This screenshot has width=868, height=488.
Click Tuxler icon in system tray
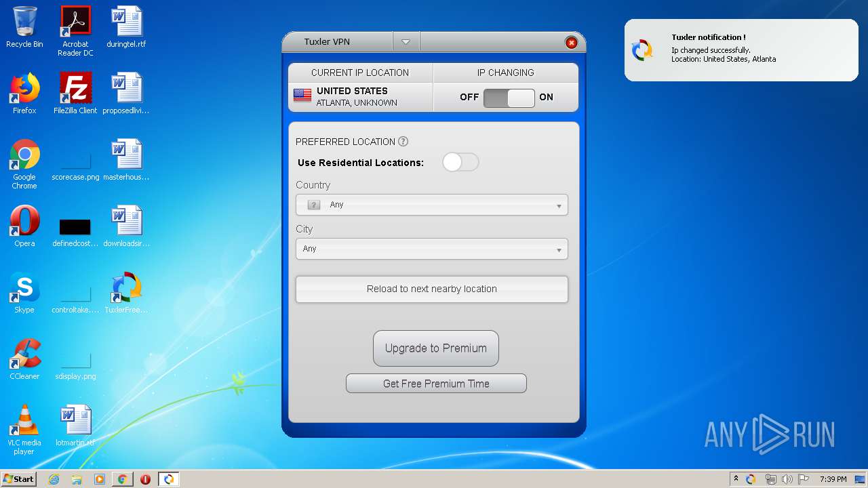click(x=751, y=479)
